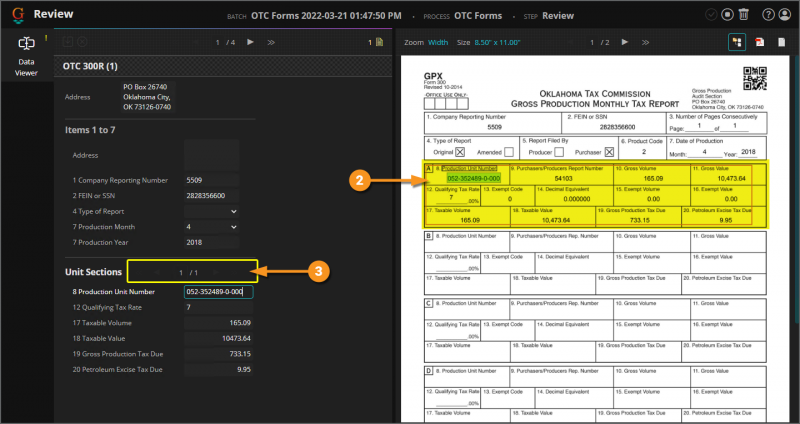Click highlighted 052-352489-0-000 on the form

pos(473,178)
